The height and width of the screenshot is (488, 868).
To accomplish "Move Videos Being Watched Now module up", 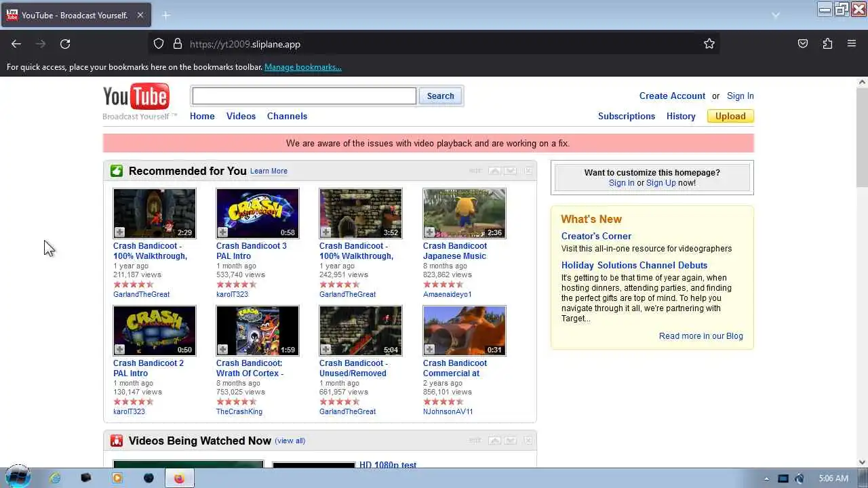I will point(495,441).
